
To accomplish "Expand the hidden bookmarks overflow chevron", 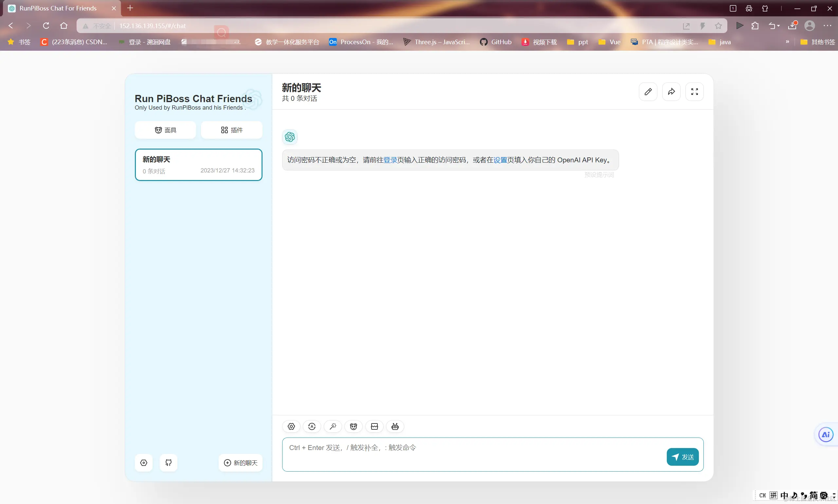I will pos(787,42).
